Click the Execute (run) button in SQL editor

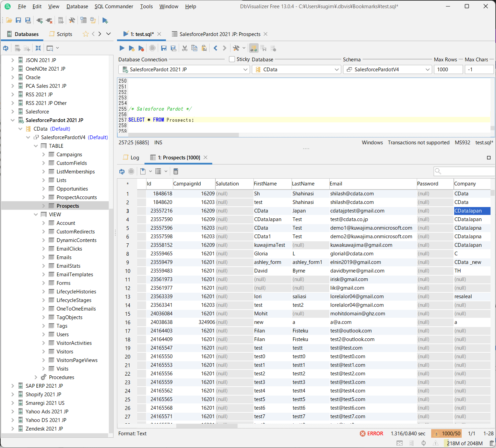tap(122, 48)
